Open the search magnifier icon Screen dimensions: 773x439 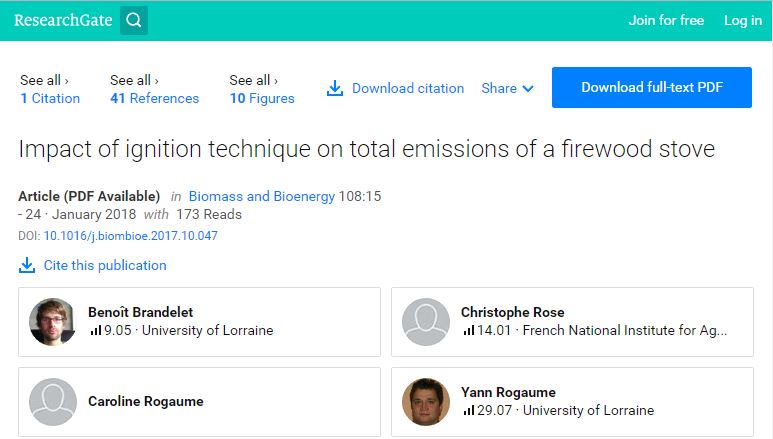[x=134, y=20]
